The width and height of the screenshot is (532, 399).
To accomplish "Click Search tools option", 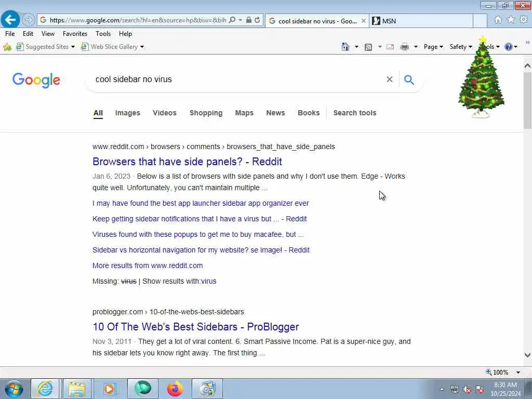I will click(x=354, y=113).
